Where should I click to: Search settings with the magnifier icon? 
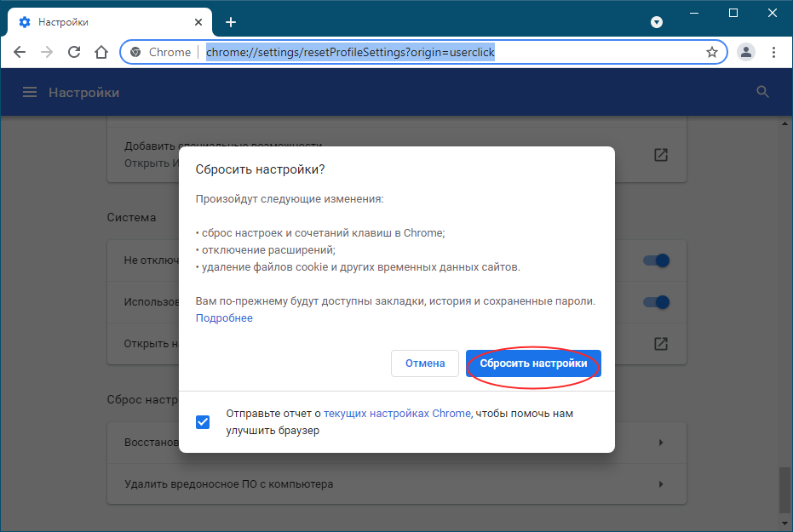pos(762,92)
